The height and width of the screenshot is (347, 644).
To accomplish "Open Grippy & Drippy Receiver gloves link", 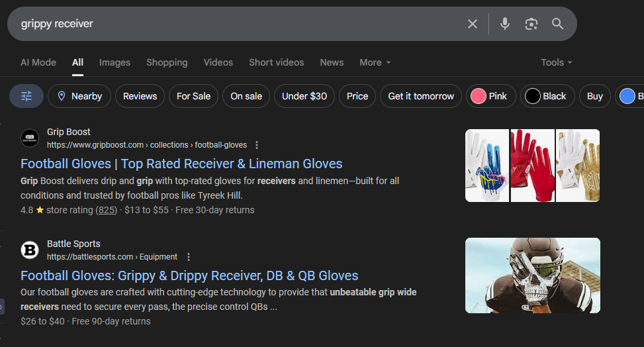I will point(189,275).
